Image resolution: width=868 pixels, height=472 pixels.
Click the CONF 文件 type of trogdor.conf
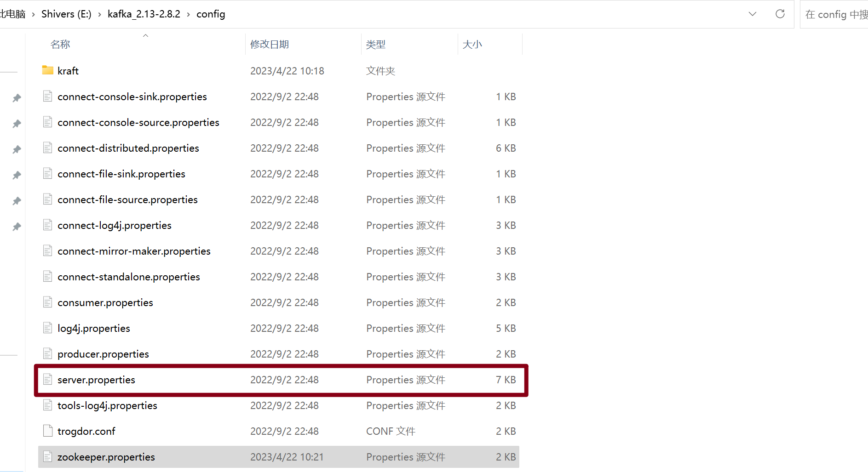[391, 431]
